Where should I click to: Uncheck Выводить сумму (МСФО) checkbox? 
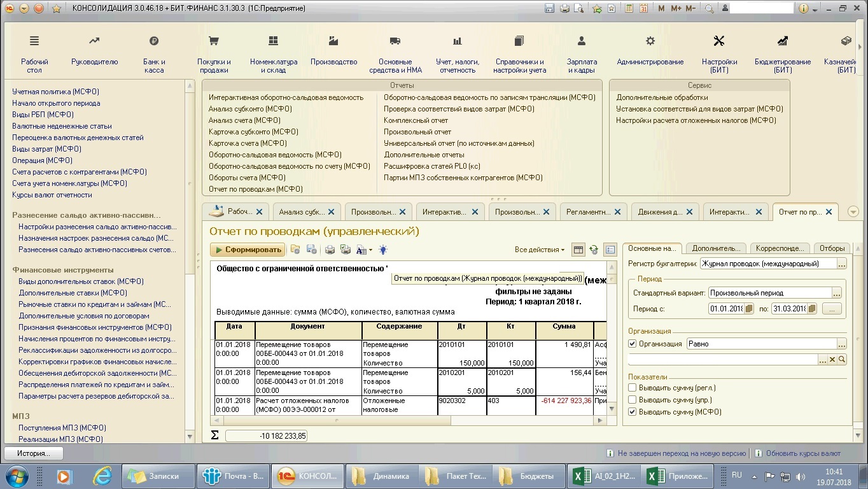coord(632,412)
